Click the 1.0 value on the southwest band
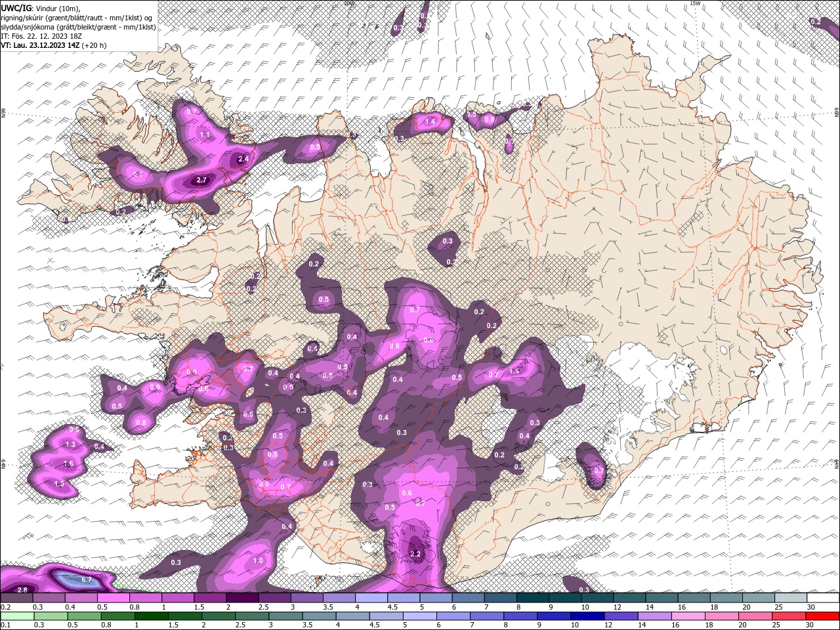The width and height of the screenshot is (840, 630). click(258, 561)
